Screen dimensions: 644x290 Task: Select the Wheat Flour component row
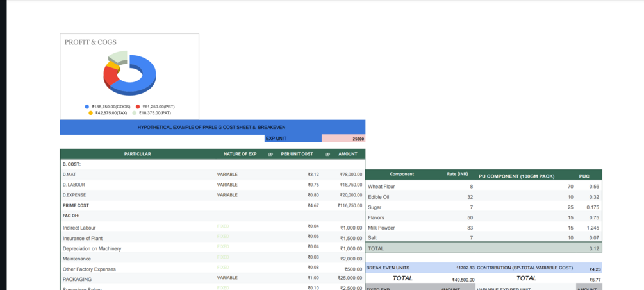(x=484, y=187)
